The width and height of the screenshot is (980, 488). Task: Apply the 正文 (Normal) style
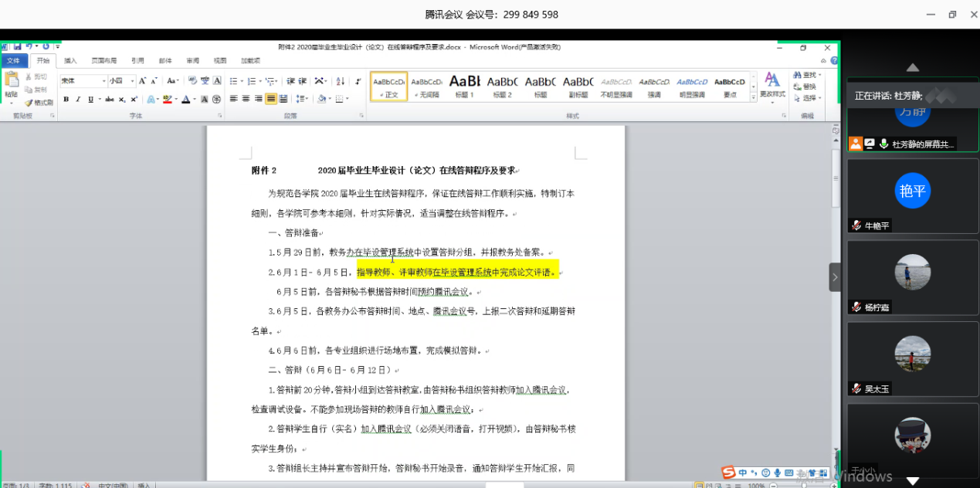pyautogui.click(x=389, y=86)
